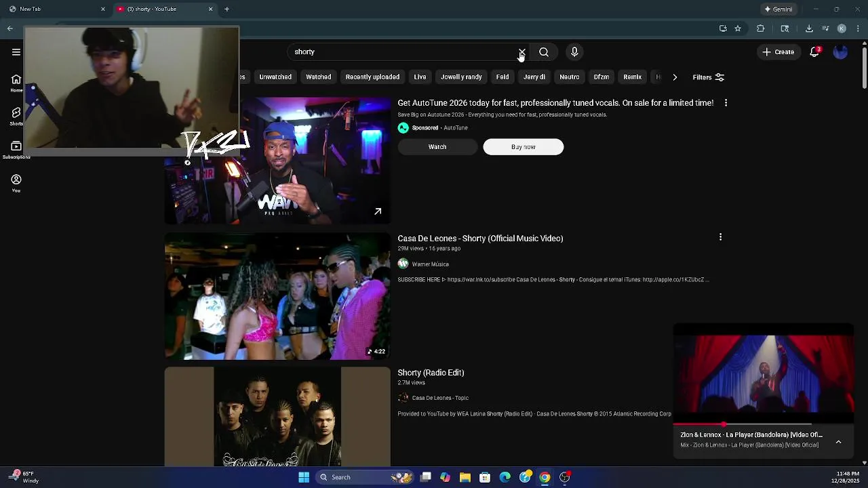Select the Live filter chip
The width and height of the screenshot is (868, 488).
(420, 77)
